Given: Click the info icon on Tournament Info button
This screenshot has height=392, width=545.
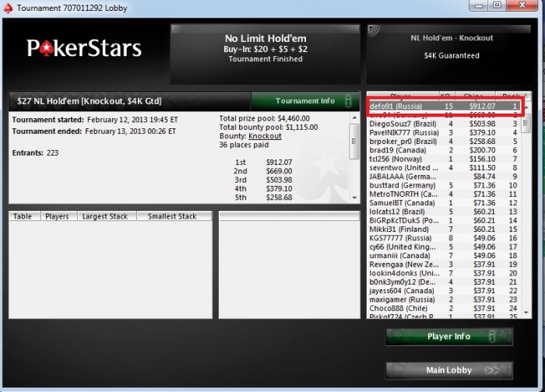Looking at the screenshot, I should (348, 101).
